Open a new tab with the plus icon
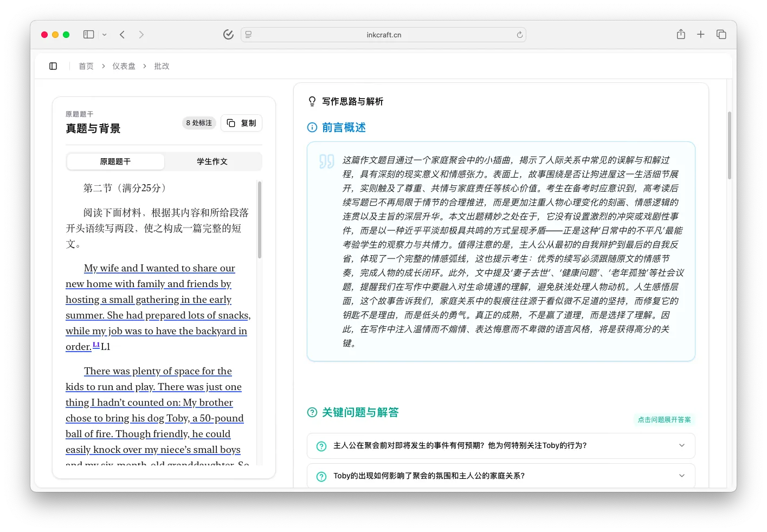 coord(700,34)
